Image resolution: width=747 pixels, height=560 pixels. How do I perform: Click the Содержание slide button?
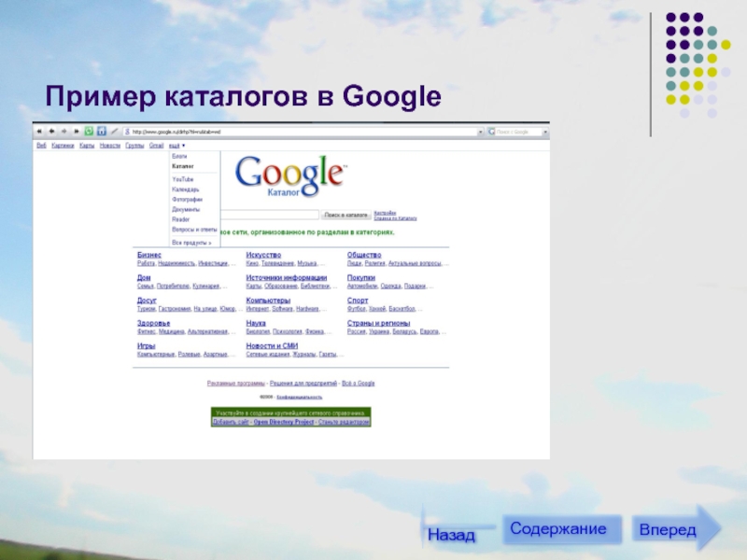(557, 529)
